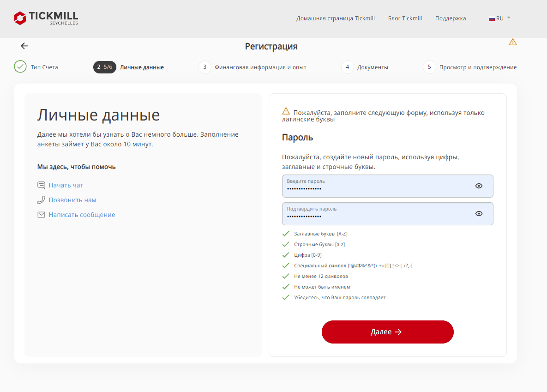Click text Не может быть именем
The width and height of the screenshot is (547, 392).
(x=322, y=287)
